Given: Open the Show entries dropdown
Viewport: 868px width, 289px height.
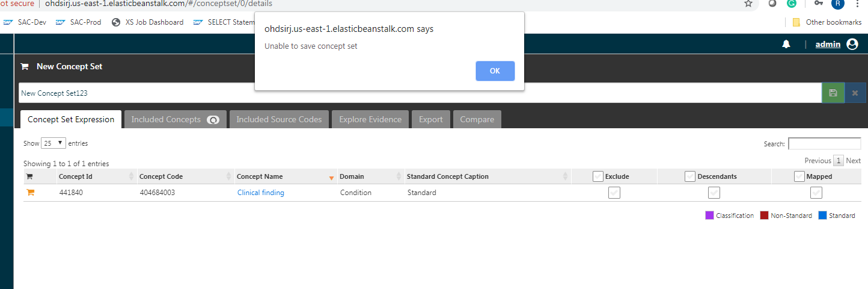Looking at the screenshot, I should (53, 143).
